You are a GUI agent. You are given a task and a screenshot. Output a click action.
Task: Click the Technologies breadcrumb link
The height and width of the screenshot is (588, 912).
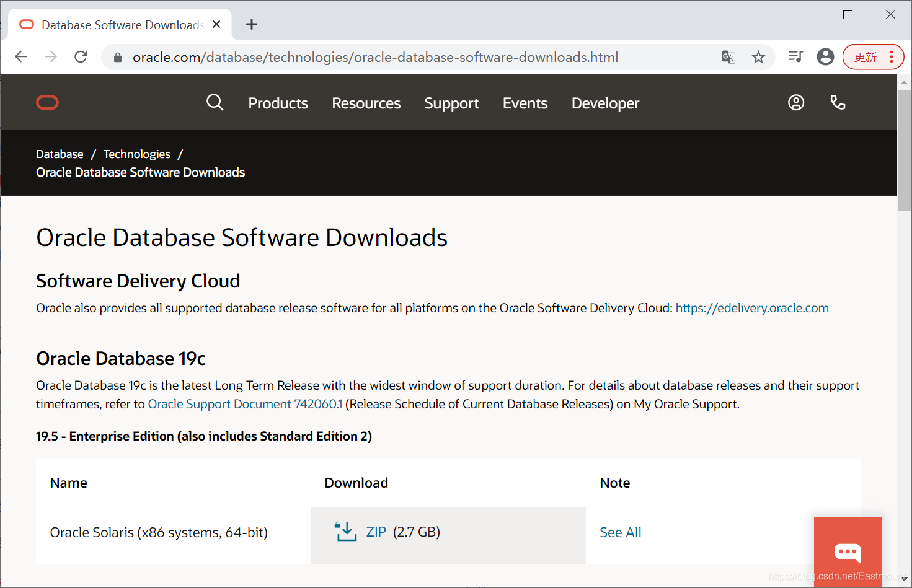136,154
